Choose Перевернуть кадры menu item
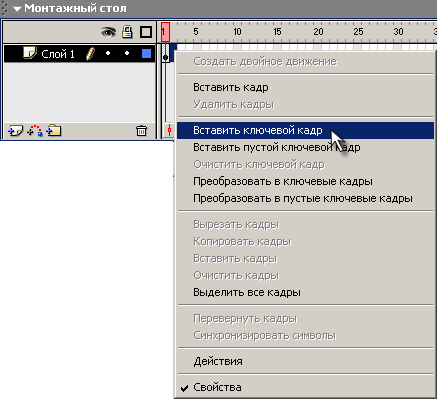Viewport: 437px width, 399px height. click(x=305, y=319)
